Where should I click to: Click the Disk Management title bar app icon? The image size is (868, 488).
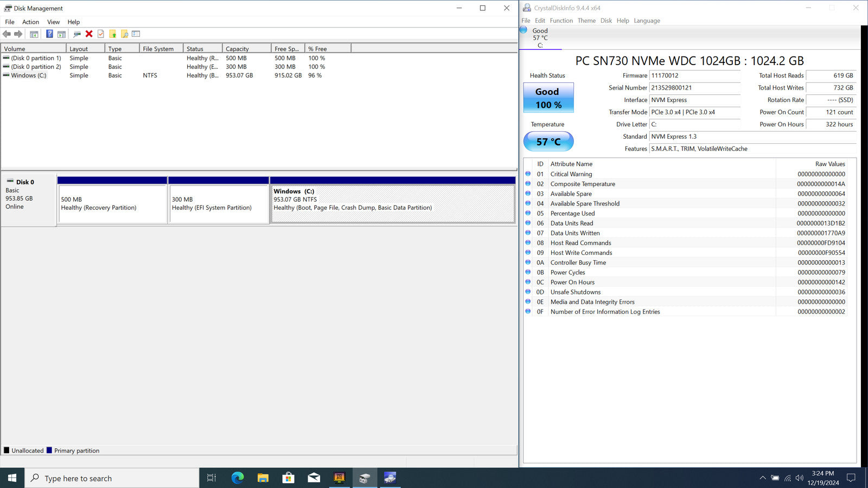coord(8,8)
